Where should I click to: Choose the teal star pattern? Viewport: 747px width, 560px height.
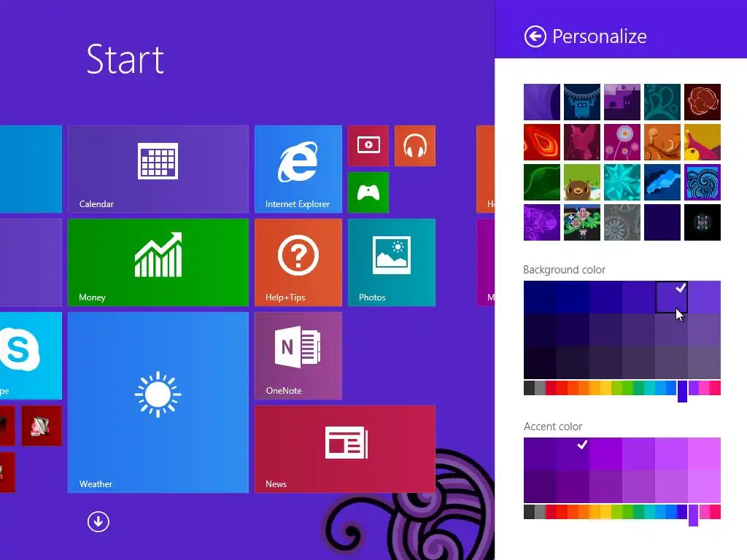[x=622, y=182]
